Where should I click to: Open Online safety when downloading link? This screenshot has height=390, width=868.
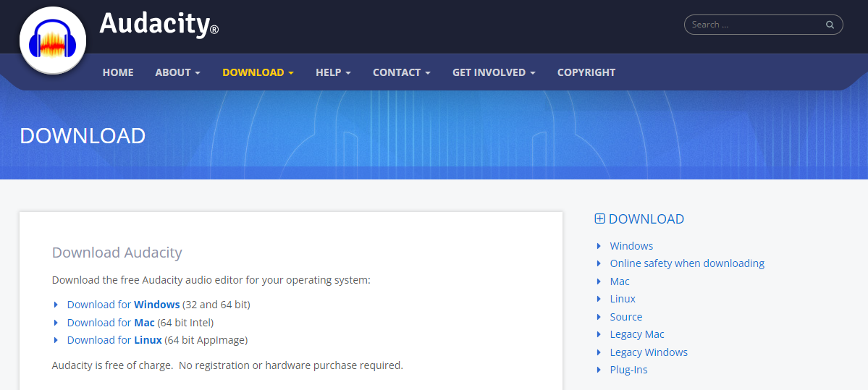[x=687, y=263]
